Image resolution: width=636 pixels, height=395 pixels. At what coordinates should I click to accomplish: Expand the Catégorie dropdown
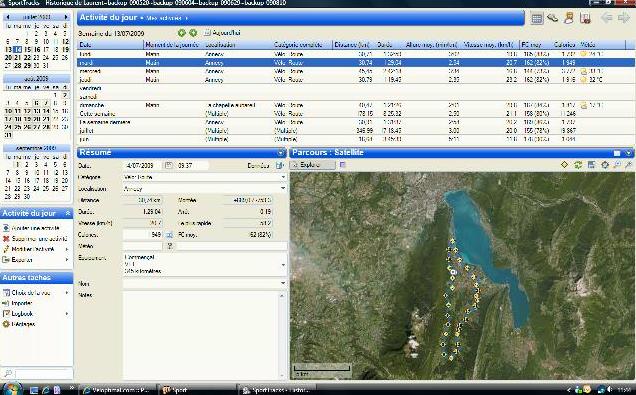[x=283, y=177]
